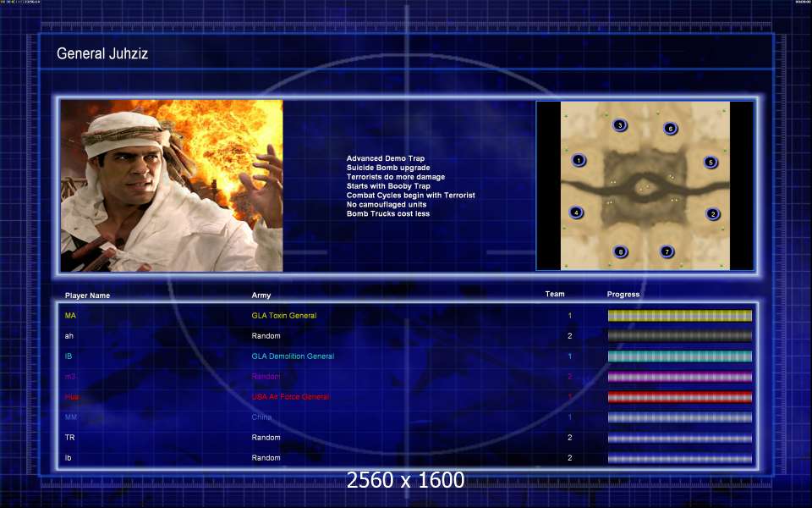Click the Advanced Demo Trap ability line
This screenshot has height=508, width=812.
[386, 158]
